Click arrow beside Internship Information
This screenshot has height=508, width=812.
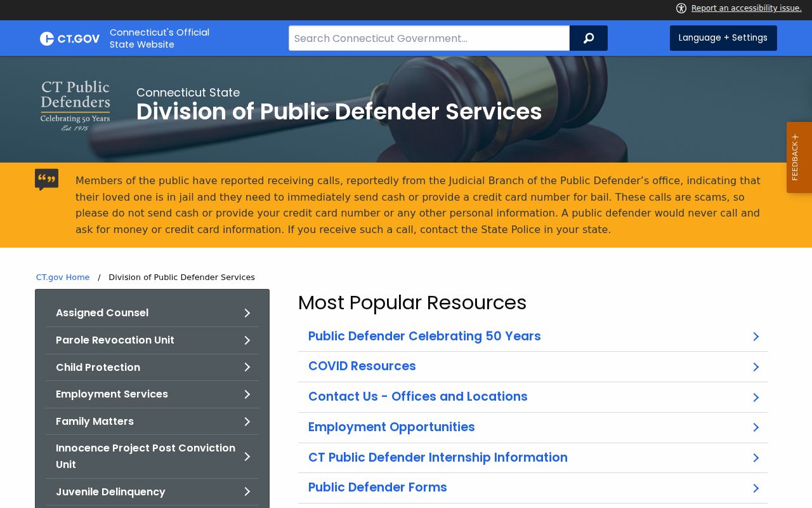click(756, 458)
